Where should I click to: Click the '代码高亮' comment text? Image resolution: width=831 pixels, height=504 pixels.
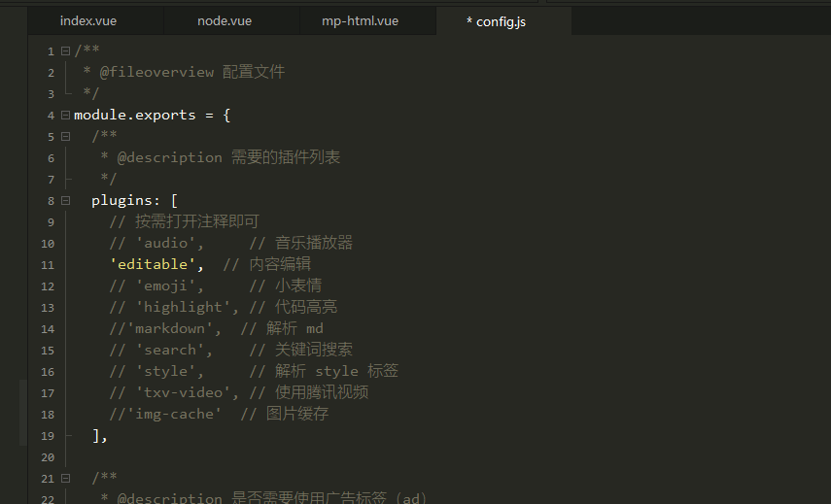(x=306, y=307)
